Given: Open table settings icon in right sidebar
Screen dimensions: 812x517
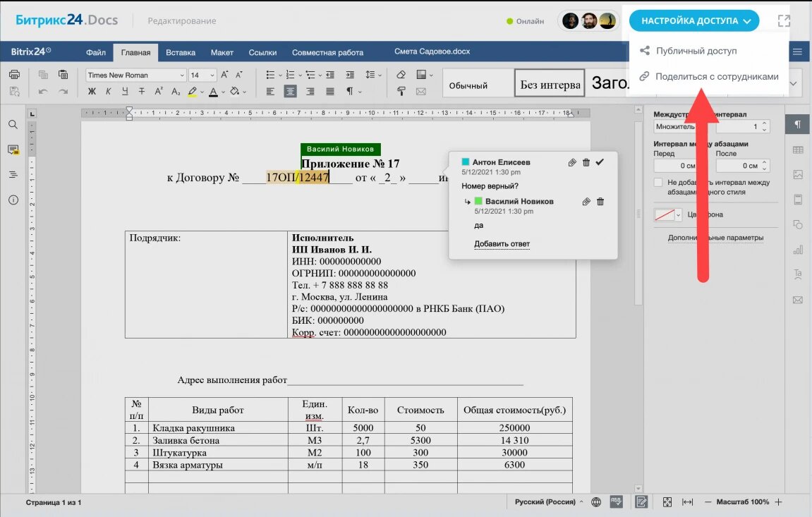Looking at the screenshot, I should click(x=797, y=150).
